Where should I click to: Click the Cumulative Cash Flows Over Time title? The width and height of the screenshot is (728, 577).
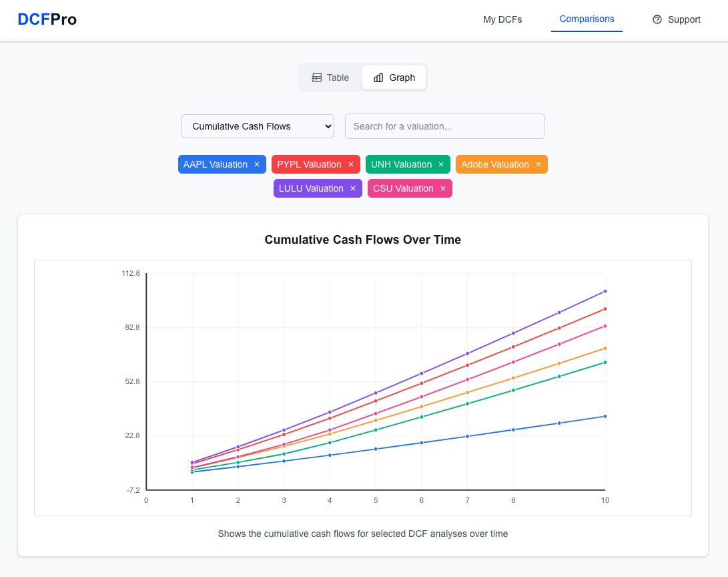click(x=362, y=240)
